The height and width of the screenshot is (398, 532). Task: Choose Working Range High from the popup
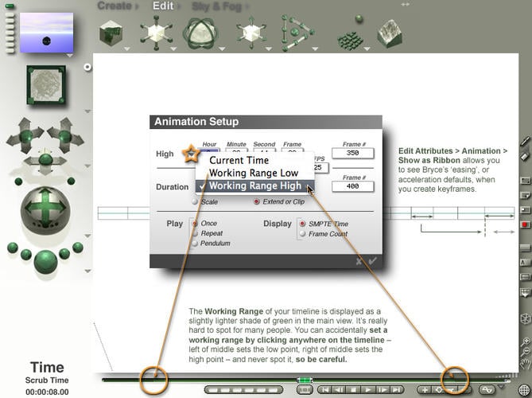(255, 185)
